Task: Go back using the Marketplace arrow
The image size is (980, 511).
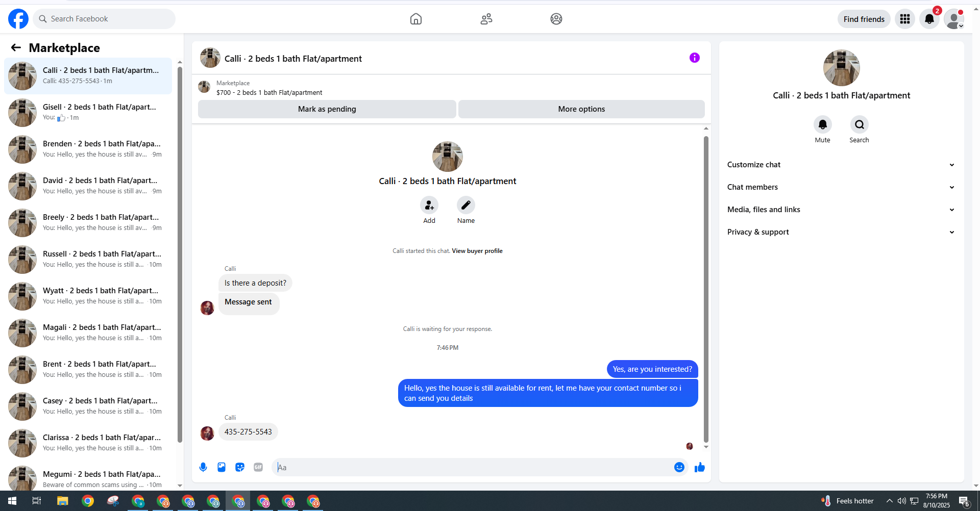Action: point(16,47)
